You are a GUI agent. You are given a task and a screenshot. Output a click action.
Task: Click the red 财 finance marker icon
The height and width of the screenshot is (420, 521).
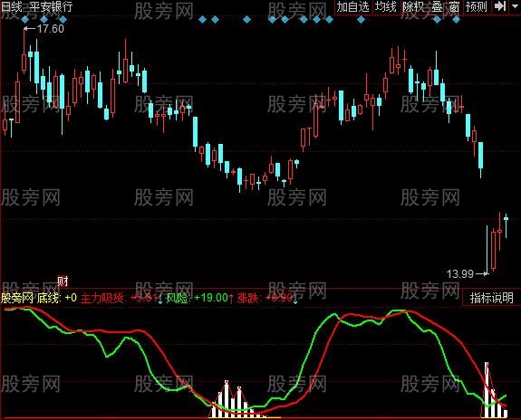click(63, 282)
